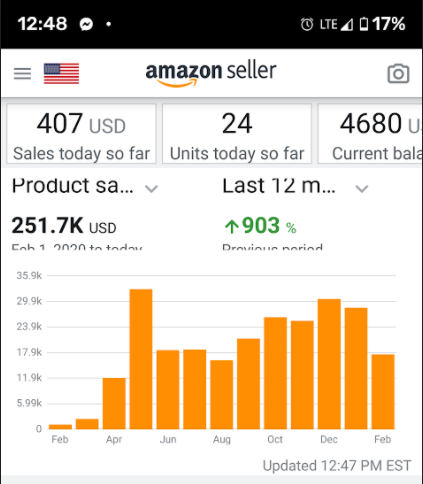The width and height of the screenshot is (423, 484).
Task: Tap the LTE signal strength icon
Action: tap(347, 24)
